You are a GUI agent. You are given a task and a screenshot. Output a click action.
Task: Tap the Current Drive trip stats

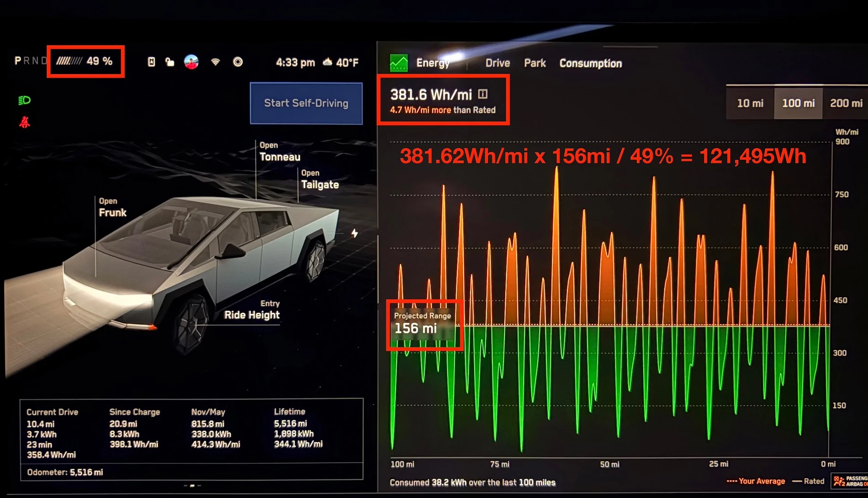point(53,433)
